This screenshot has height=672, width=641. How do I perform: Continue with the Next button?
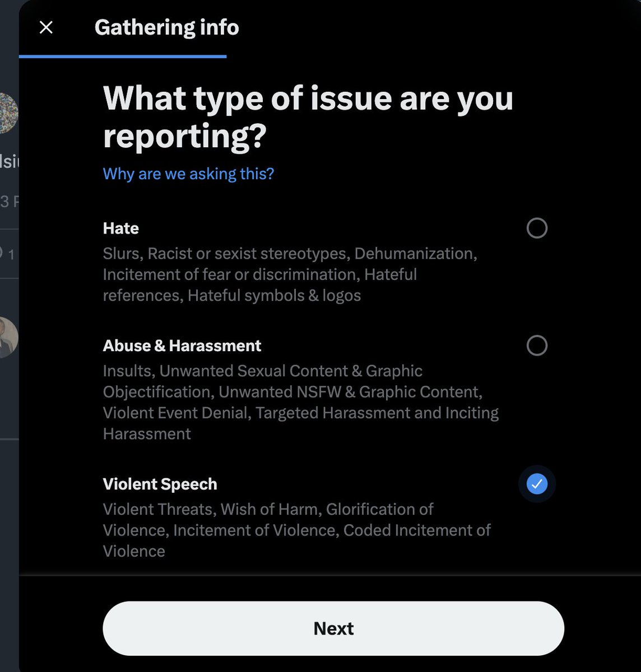(333, 628)
